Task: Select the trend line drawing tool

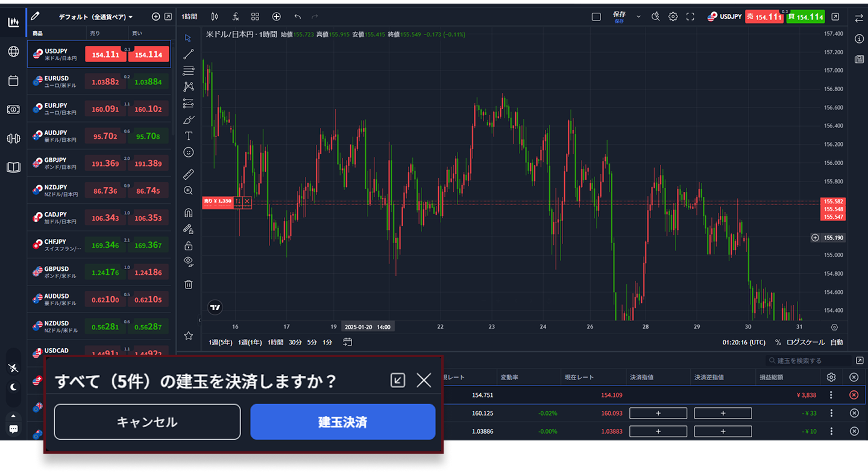Action: click(x=189, y=54)
